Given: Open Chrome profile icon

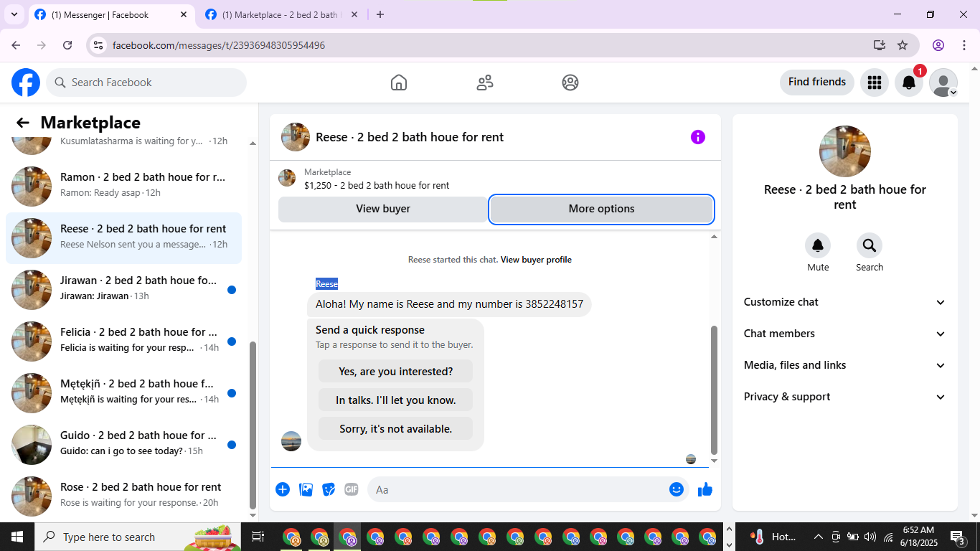Looking at the screenshot, I should click(938, 45).
